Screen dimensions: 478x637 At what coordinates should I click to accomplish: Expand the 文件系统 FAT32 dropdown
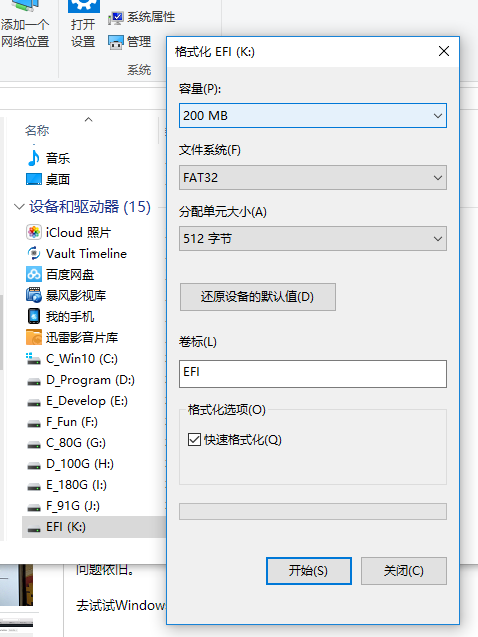pyautogui.click(x=313, y=178)
